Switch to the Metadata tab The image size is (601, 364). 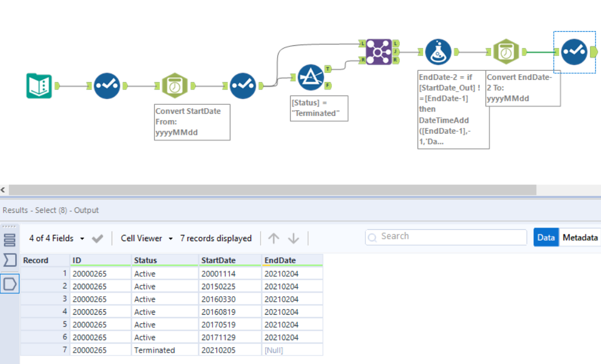580,237
